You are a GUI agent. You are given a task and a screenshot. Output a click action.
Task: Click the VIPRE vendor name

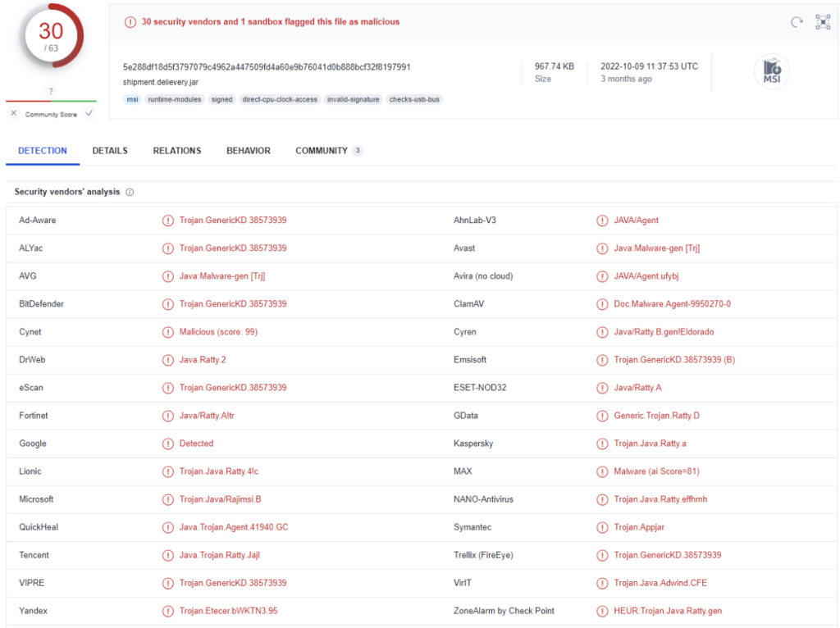pos(32,583)
